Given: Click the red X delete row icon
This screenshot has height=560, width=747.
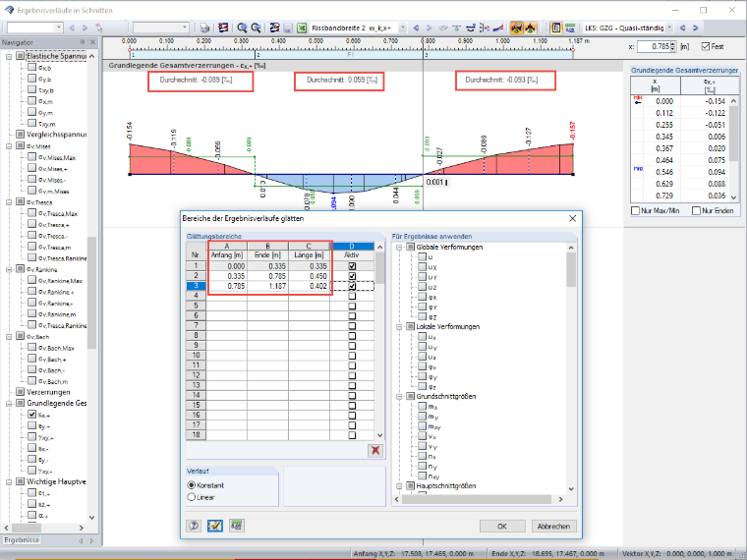Looking at the screenshot, I should coord(375,451).
